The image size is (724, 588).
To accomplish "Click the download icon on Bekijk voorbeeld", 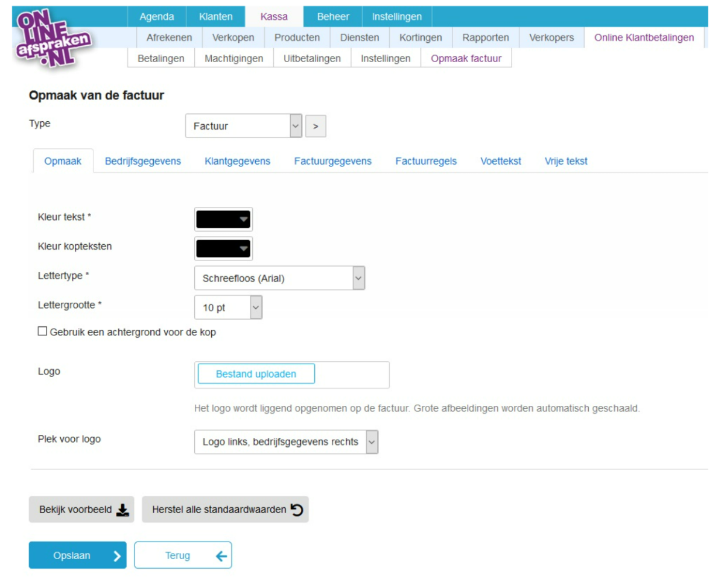I will coord(122,510).
